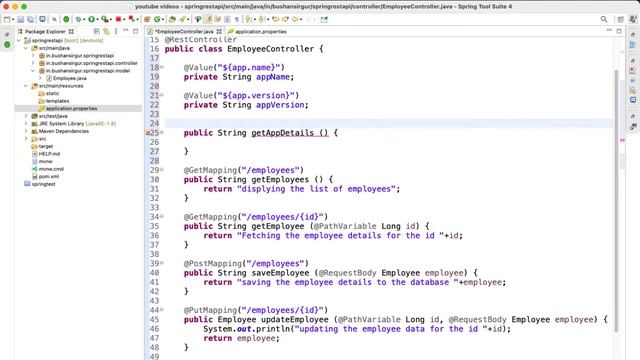Collapse the springrestapi project node
This screenshot has width=640, height=360.
(19, 40)
